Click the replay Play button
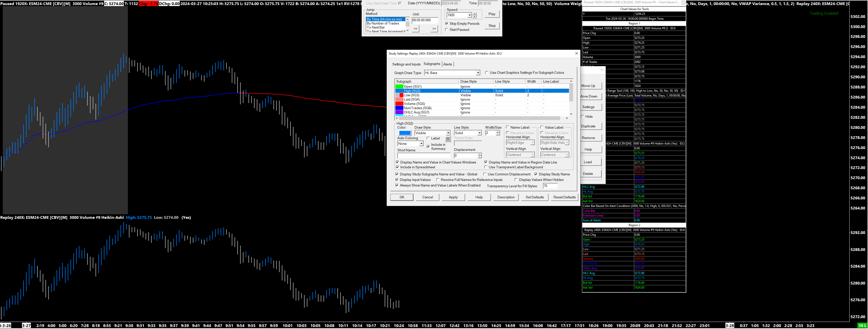Image resolution: width=868 pixels, height=329 pixels. click(492, 14)
